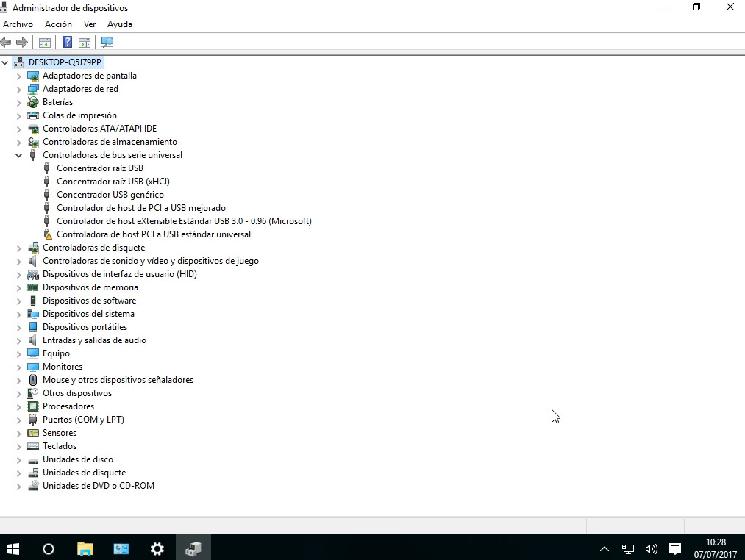Click the Procesadores category icon
The width and height of the screenshot is (745, 560).
pos(33,406)
